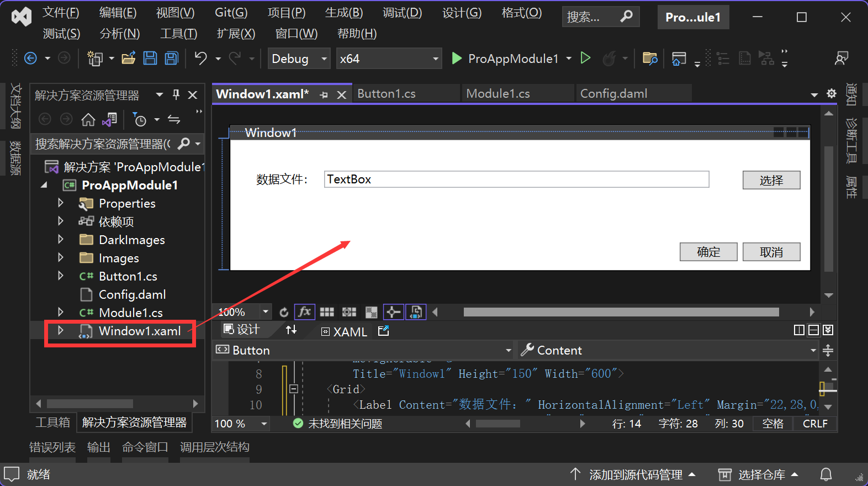Select vertical split layout icon
Screen dimensions: 868x486
799,330
